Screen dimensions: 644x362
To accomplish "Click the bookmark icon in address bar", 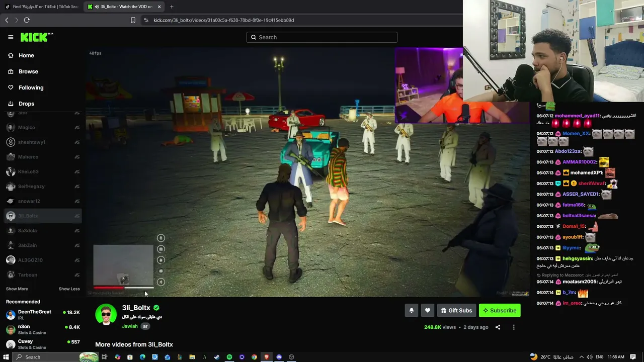I will (x=133, y=20).
